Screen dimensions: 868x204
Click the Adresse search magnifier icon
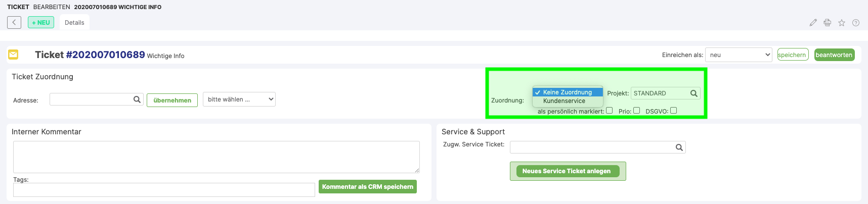pyautogui.click(x=137, y=99)
